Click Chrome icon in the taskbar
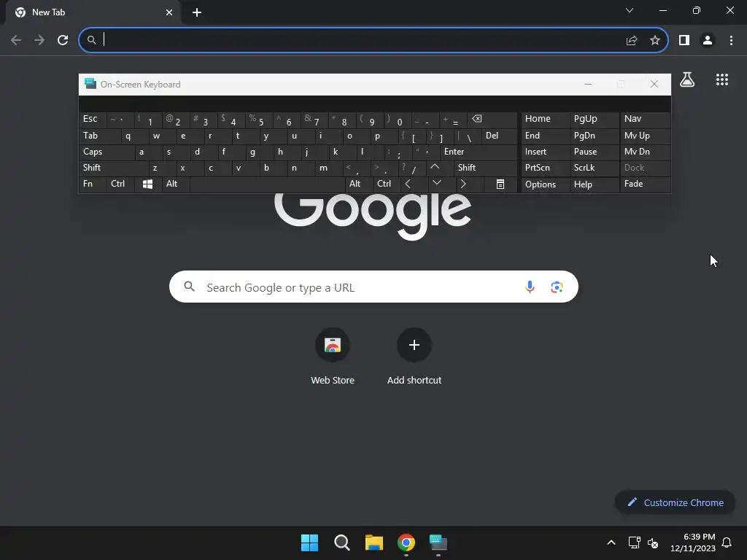 pos(406,542)
